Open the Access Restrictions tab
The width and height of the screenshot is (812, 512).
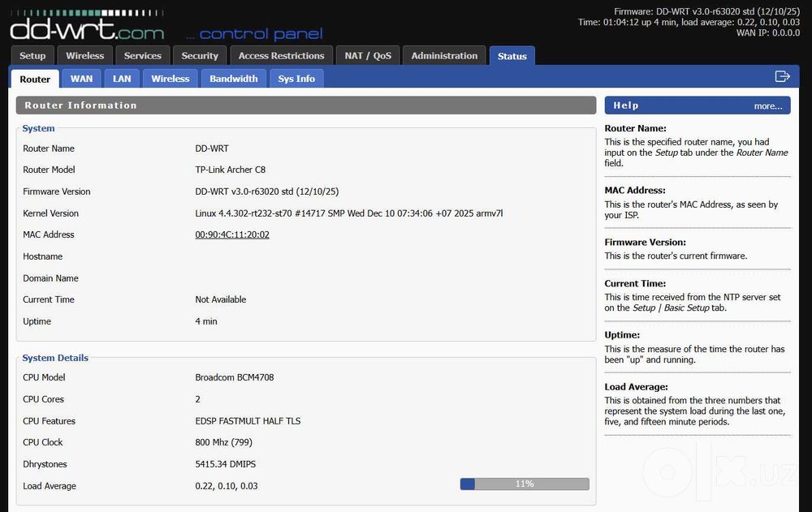(x=281, y=55)
